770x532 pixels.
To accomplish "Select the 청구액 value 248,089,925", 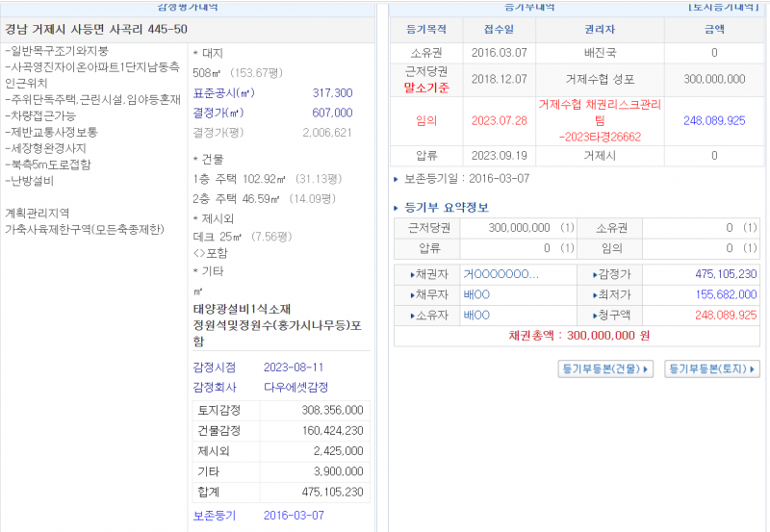I will [x=726, y=316].
